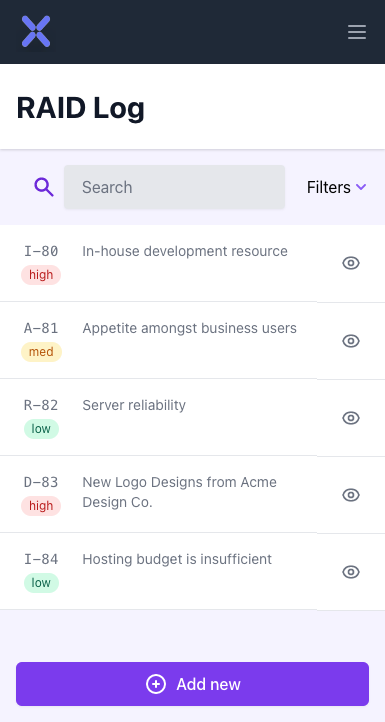Image resolution: width=385 pixels, height=722 pixels.
Task: Click the purple magnifying glass search icon
Action: [x=44, y=187]
